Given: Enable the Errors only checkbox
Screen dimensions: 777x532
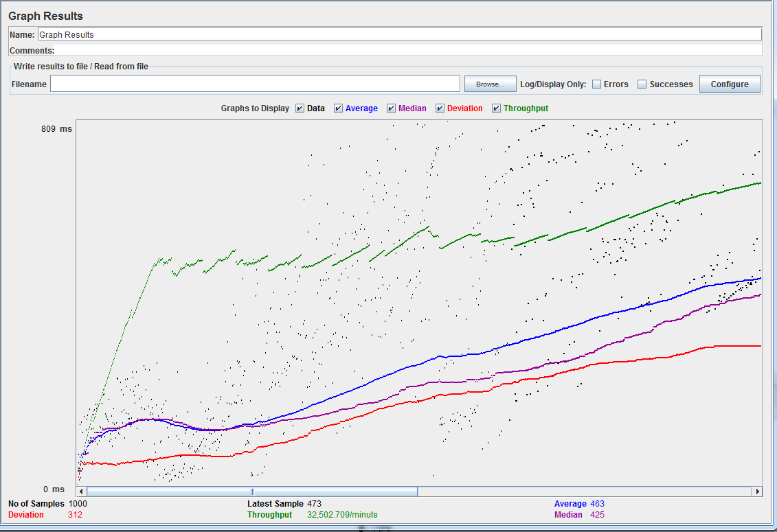Looking at the screenshot, I should (596, 84).
